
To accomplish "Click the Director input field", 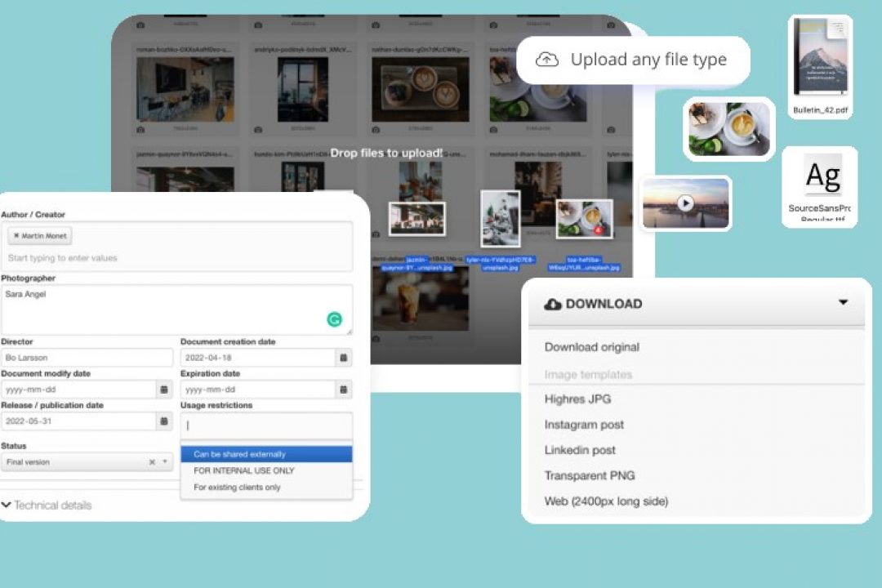I will pyautogui.click(x=87, y=358).
